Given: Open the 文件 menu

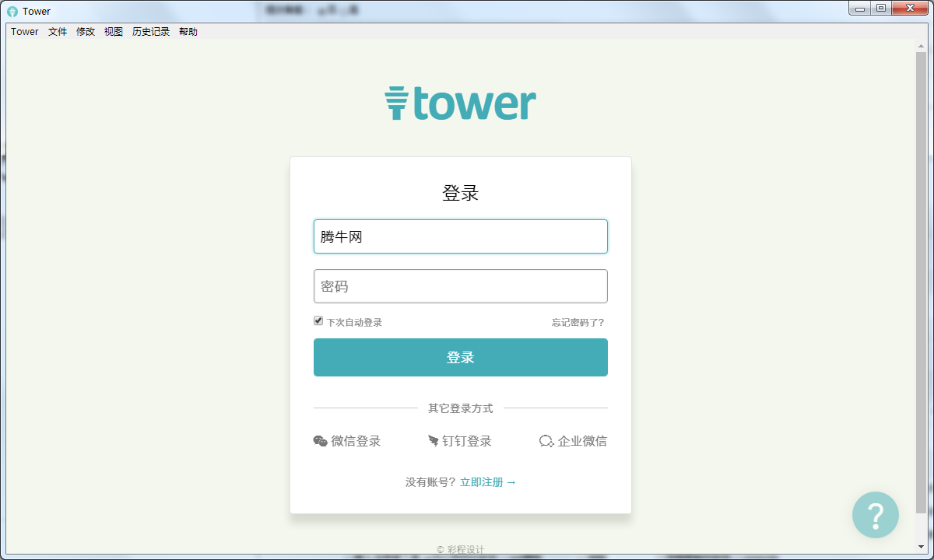Looking at the screenshot, I should click(x=58, y=32).
